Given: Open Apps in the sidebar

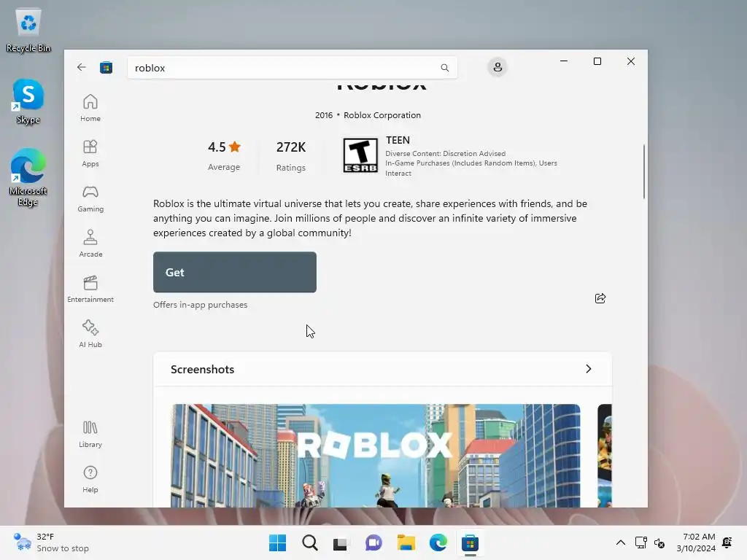Looking at the screenshot, I should (90, 153).
